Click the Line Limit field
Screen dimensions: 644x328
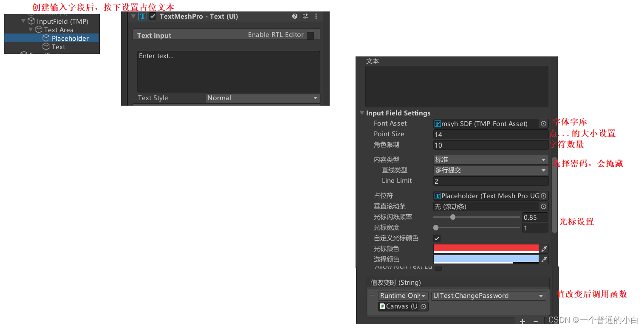click(491, 181)
